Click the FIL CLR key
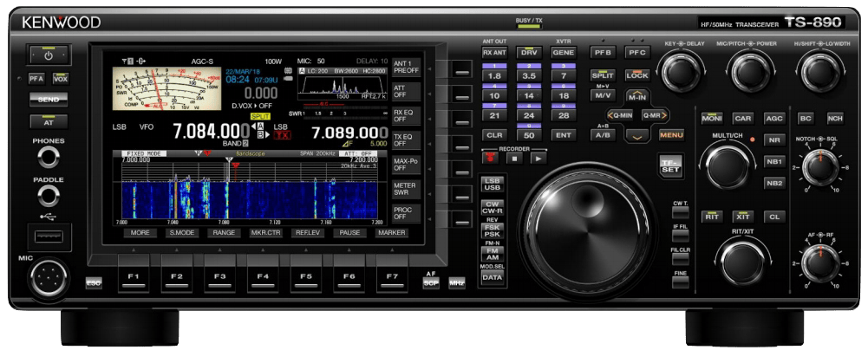The width and height of the screenshot is (868, 350). tap(681, 259)
